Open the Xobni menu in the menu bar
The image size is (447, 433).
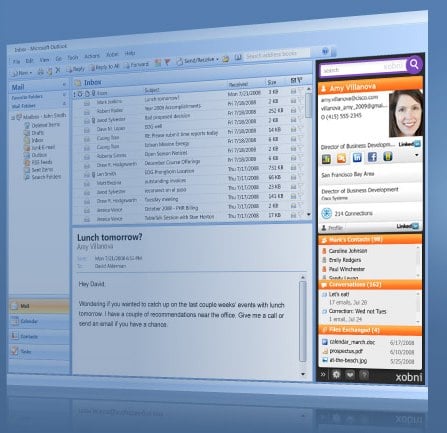(x=112, y=55)
